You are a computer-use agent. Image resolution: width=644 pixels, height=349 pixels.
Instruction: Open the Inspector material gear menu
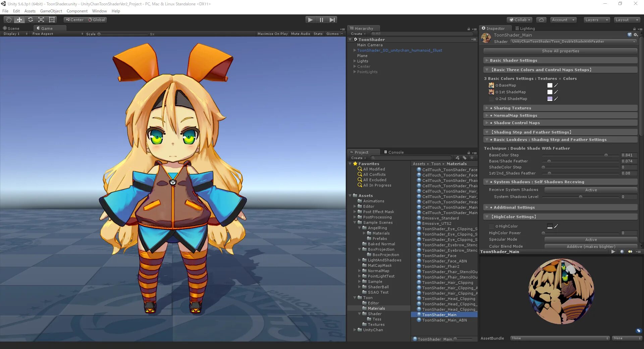[636, 35]
